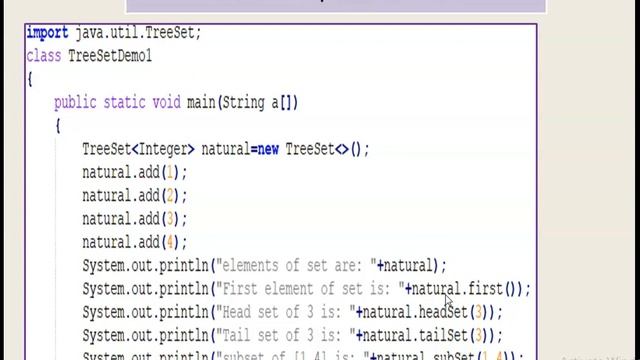Click the "elements of set are" println line

click(264, 266)
